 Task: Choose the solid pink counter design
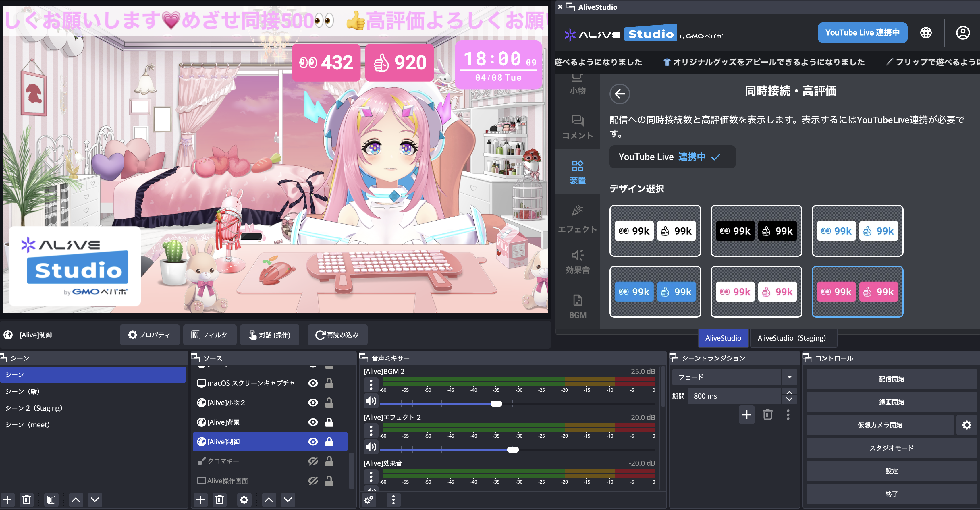point(858,292)
